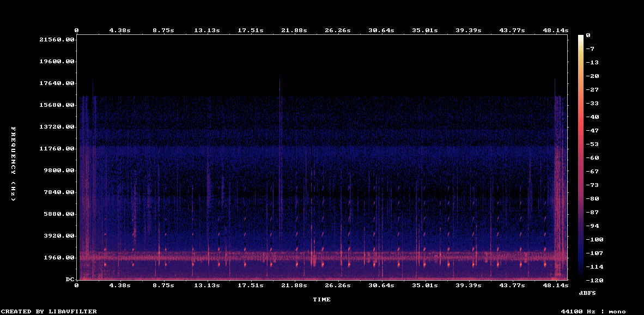The image size is (644, 315).
Task: Select 39.39s on the bottom time axis
Action: (x=469, y=285)
